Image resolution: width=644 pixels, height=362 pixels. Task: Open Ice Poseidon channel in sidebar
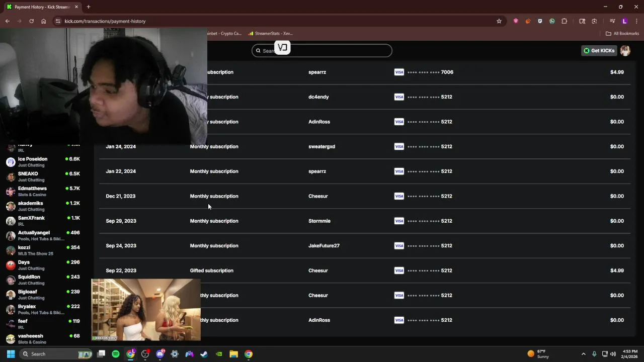tap(43, 162)
